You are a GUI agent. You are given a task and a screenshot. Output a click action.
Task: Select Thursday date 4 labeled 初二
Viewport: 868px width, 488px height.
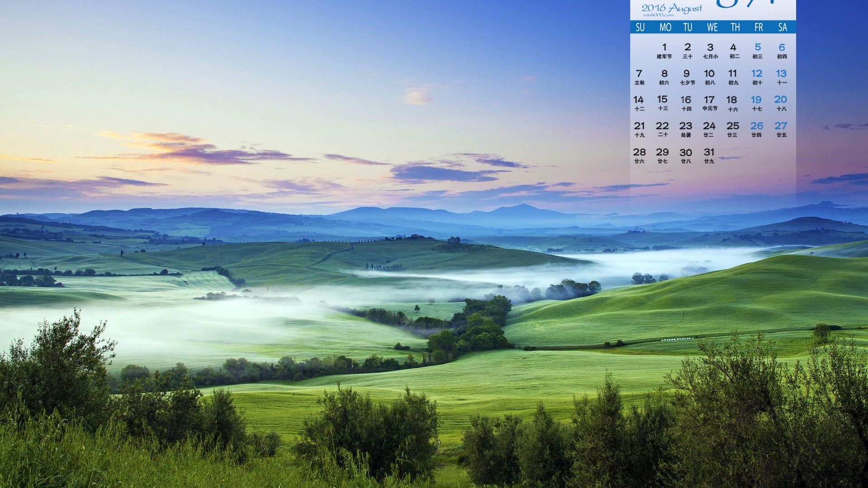[734, 51]
